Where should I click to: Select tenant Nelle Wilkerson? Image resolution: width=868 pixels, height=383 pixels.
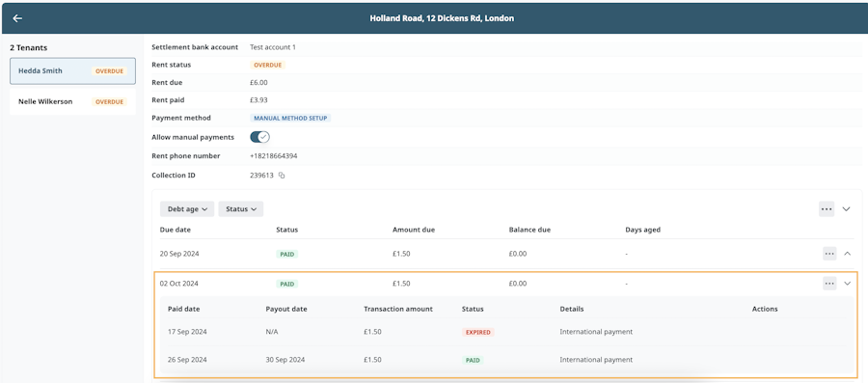(x=72, y=102)
